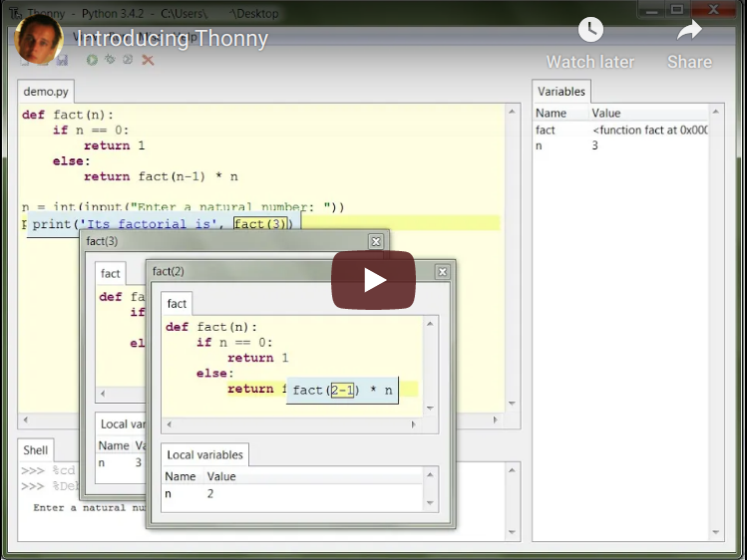Select Local variables tab in fact(2) window
Viewport: 747px width, 560px height.
204,454
